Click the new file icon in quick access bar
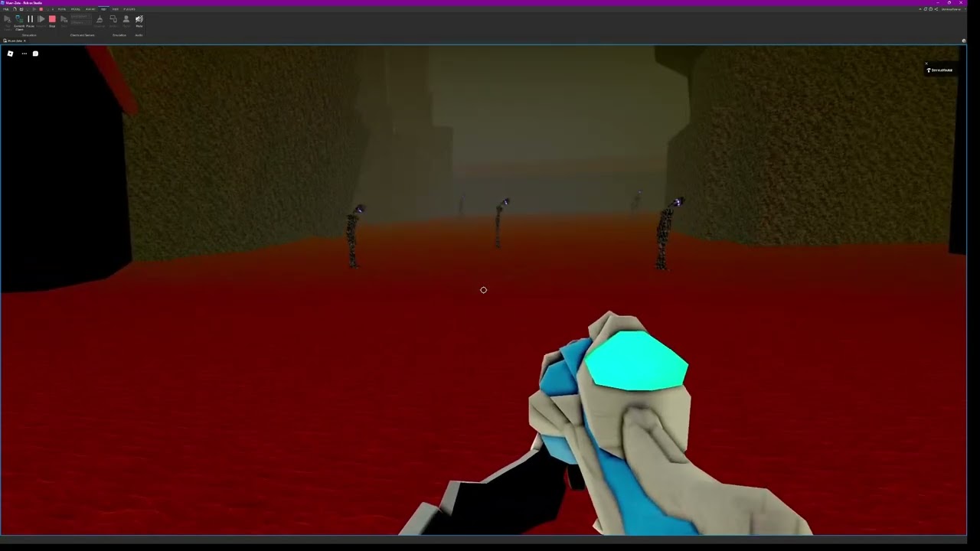 click(15, 9)
